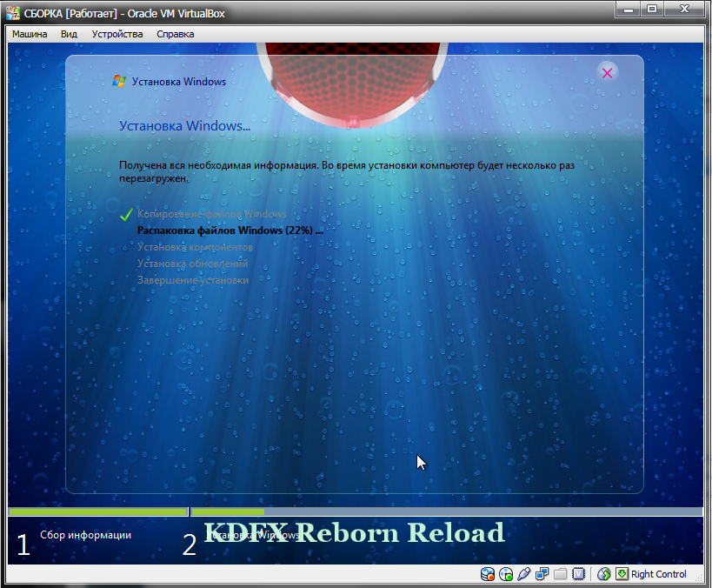
Task: Click the VirtualBox icon in the title bar
Action: [x=13, y=13]
